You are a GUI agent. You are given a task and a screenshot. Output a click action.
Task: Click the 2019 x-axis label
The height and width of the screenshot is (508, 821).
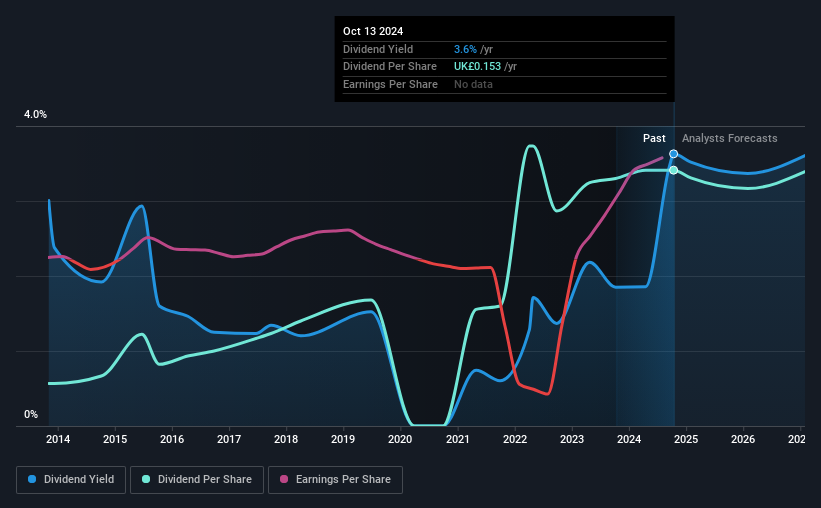click(343, 439)
